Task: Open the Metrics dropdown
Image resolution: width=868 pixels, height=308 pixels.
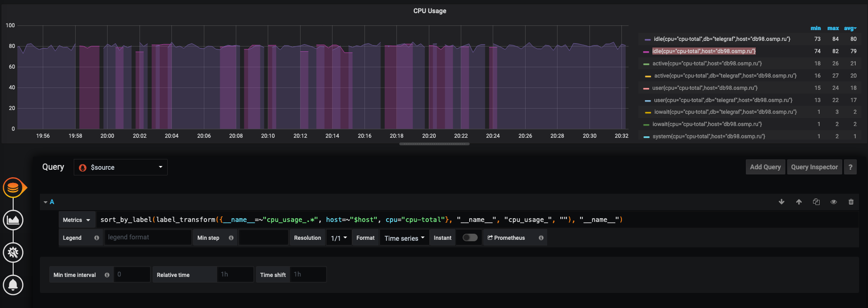Action: 77,220
